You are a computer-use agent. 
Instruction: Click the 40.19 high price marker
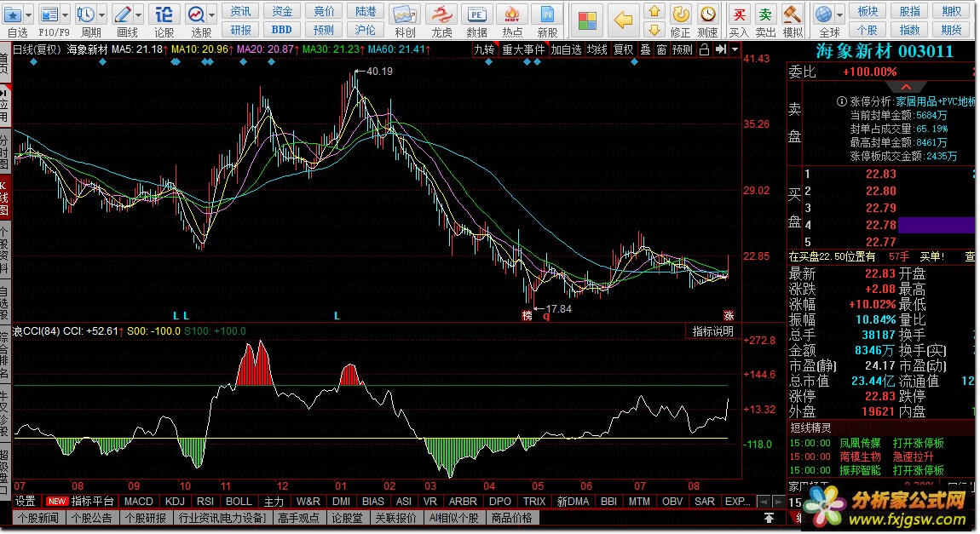point(379,72)
